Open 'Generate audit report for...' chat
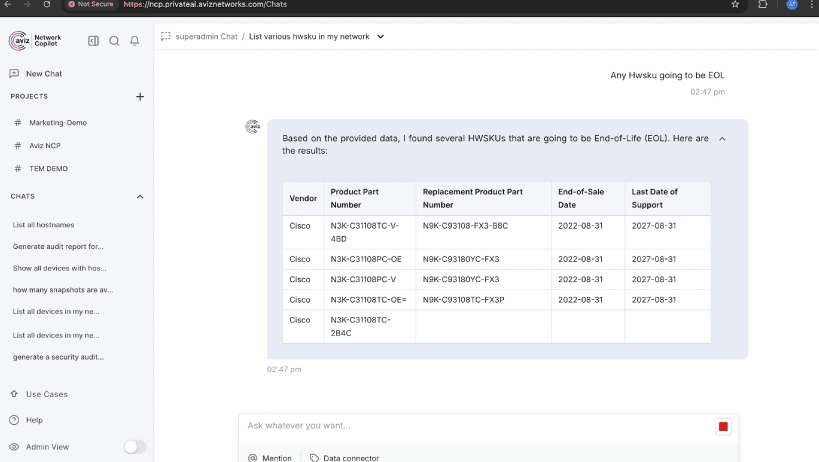Screen dimensions: 819x462 click(58, 246)
